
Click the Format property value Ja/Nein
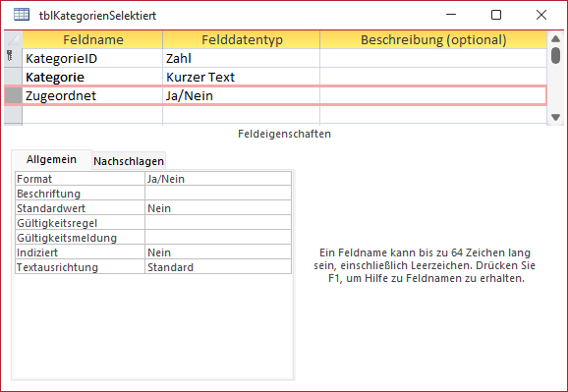[218, 179]
